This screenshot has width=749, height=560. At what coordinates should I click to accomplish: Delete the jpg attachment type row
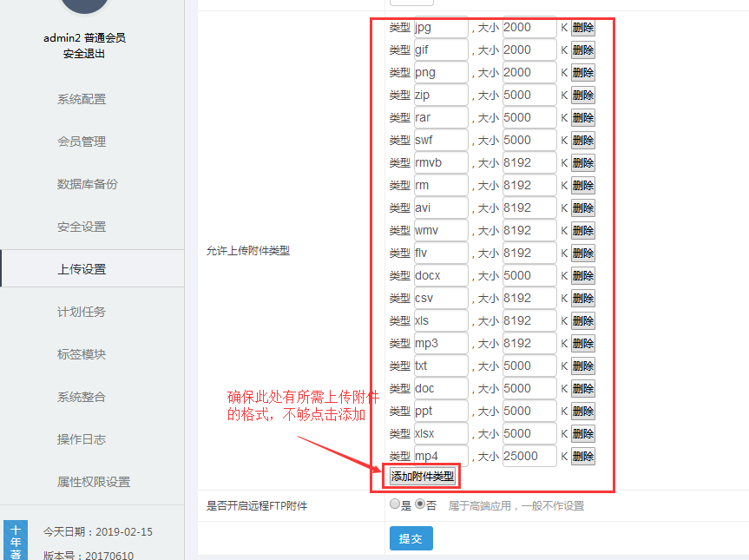coord(582,27)
